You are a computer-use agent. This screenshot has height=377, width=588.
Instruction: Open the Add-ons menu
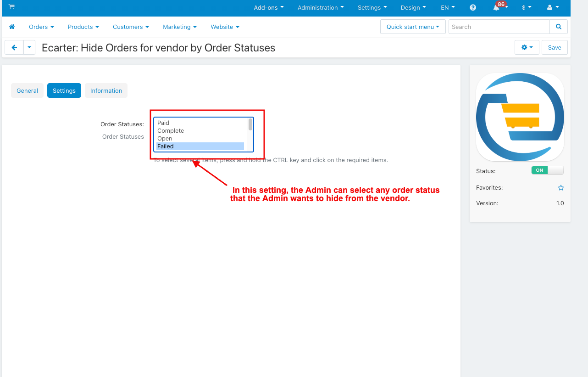tap(268, 7)
